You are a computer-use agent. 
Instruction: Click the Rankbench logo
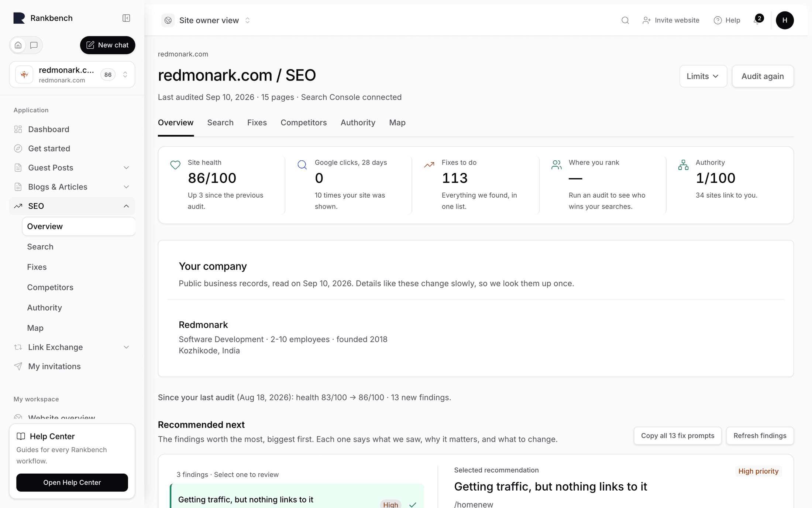pos(19,18)
